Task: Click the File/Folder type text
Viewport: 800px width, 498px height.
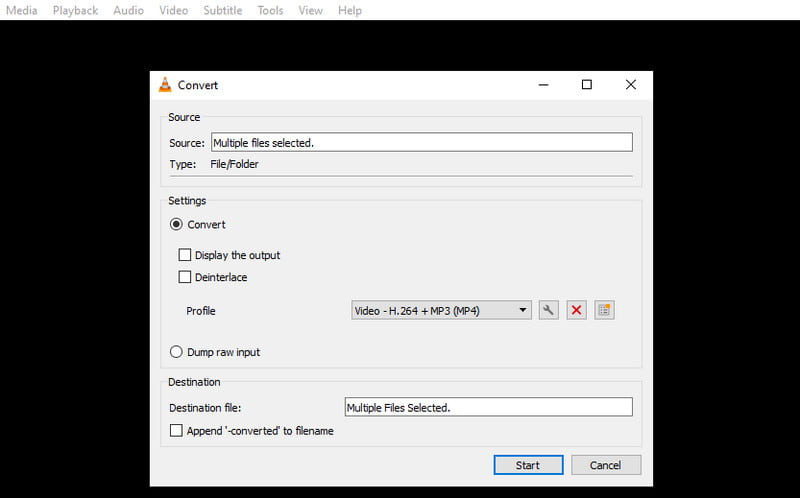Action: point(234,164)
